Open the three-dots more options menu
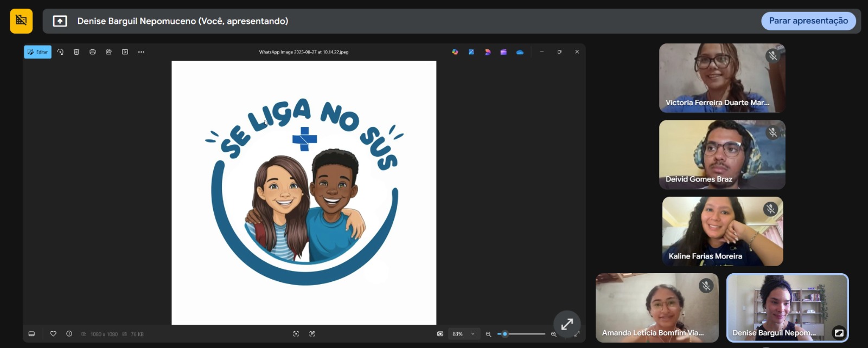The height and width of the screenshot is (348, 868). tap(141, 52)
